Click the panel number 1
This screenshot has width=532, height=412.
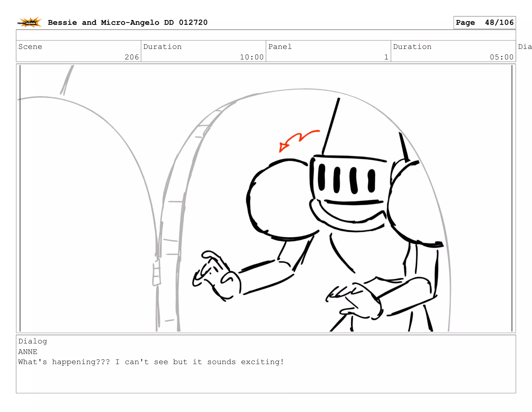(x=386, y=57)
